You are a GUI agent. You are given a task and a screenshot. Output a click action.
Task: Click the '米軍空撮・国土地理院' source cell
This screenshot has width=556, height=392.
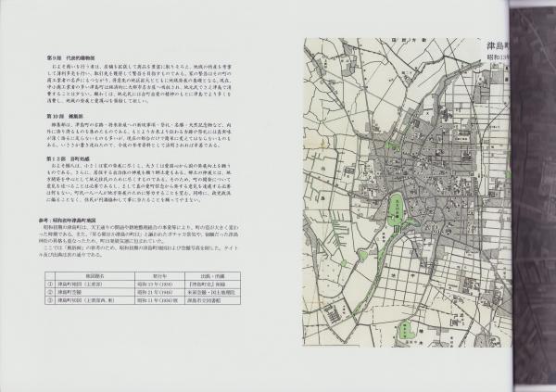tap(212, 292)
